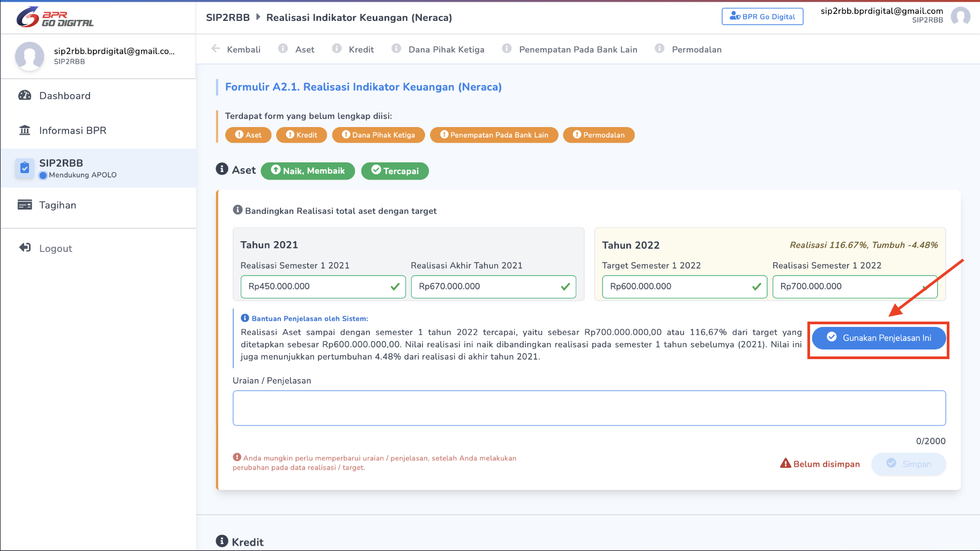Screen dimensions: 980x551
Task: Click info icon at Bantuan Penjelasan oleh Sistem
Action: 245,318
